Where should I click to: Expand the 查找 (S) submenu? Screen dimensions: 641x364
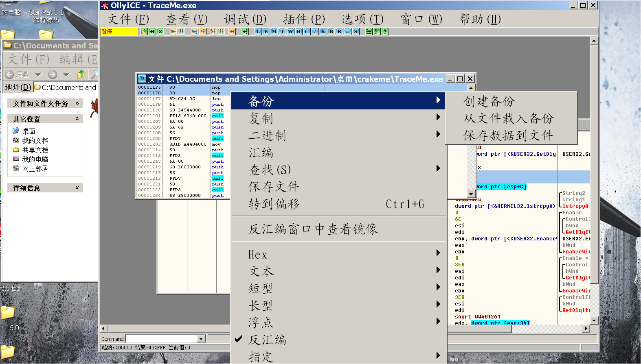click(x=338, y=170)
